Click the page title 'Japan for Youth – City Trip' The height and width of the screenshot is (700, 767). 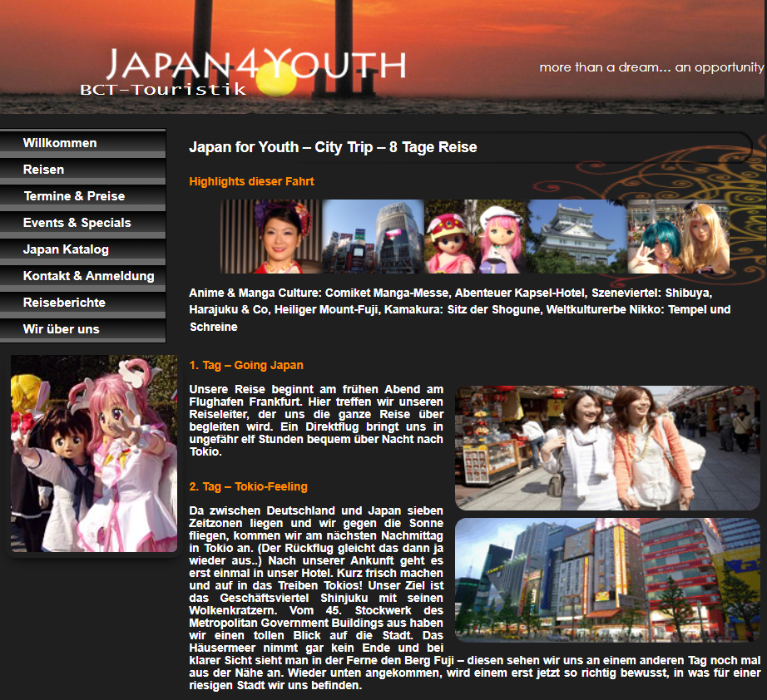(x=333, y=147)
